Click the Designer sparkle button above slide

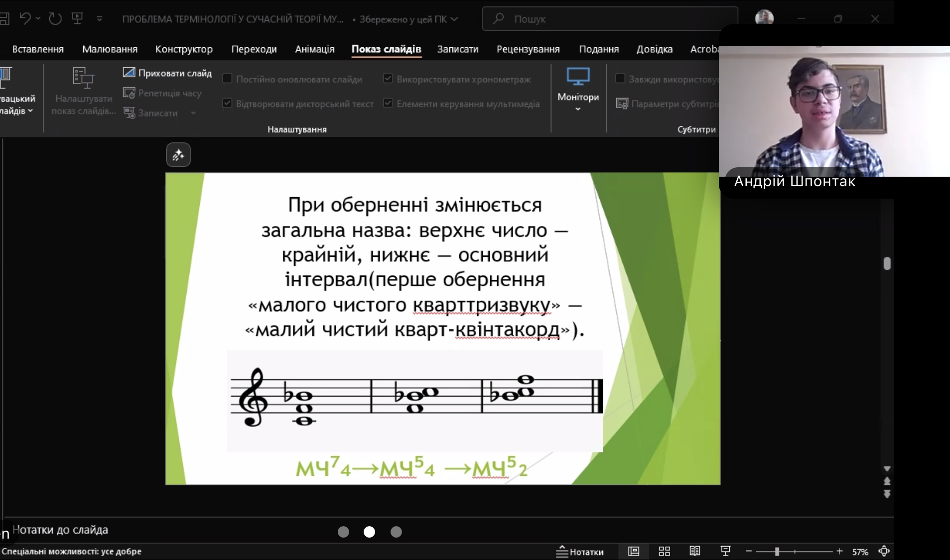[x=178, y=155]
